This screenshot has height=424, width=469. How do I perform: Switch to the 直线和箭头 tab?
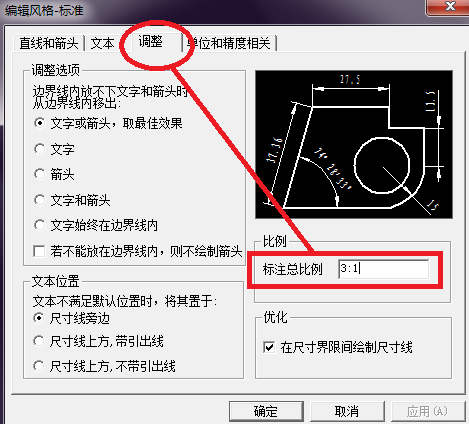click(49, 43)
